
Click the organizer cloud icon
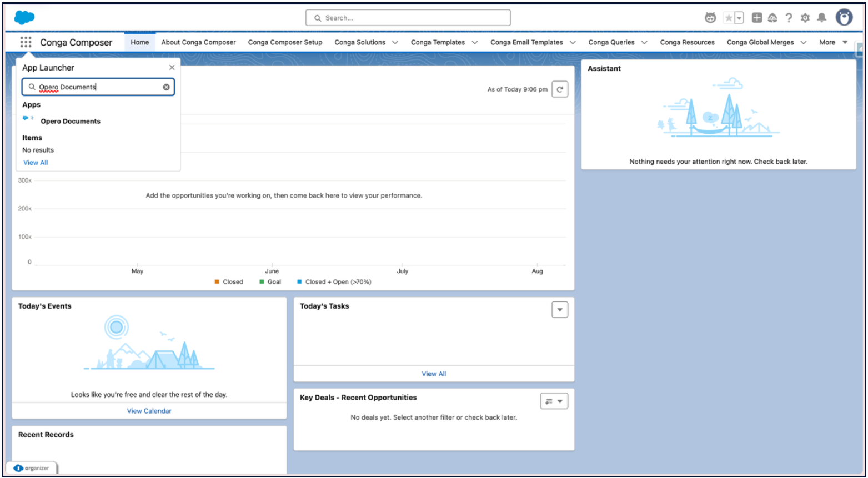pos(18,468)
